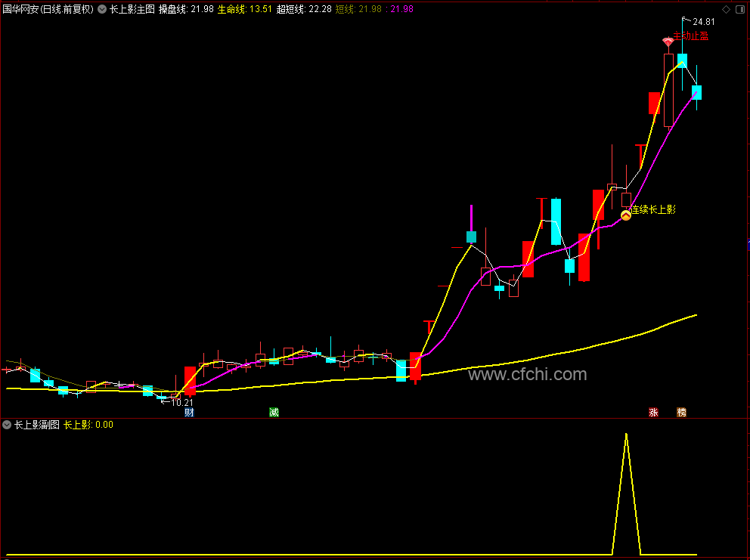Select the 生命线: 13.51 legend value
The width and height of the screenshot is (750, 560).
point(245,9)
